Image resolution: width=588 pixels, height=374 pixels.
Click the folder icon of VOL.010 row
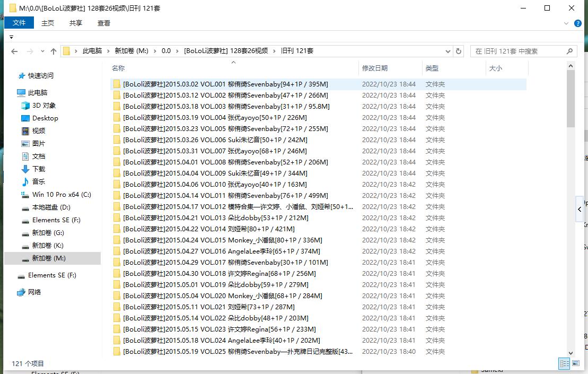117,185
